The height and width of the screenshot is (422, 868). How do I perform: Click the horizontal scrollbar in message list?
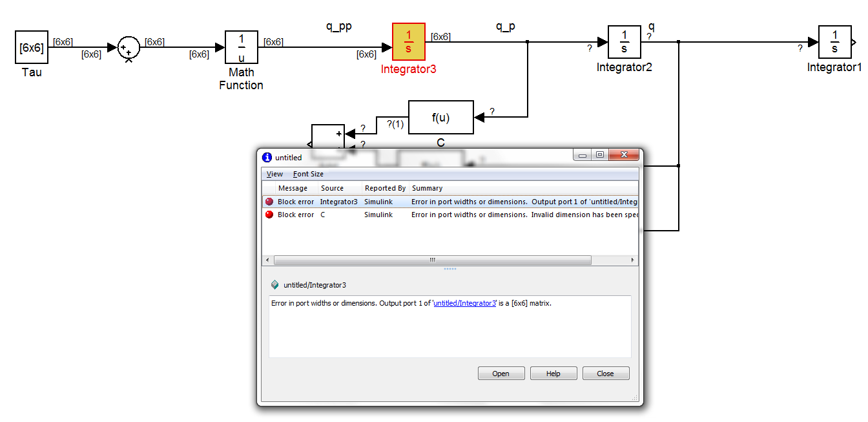click(432, 260)
